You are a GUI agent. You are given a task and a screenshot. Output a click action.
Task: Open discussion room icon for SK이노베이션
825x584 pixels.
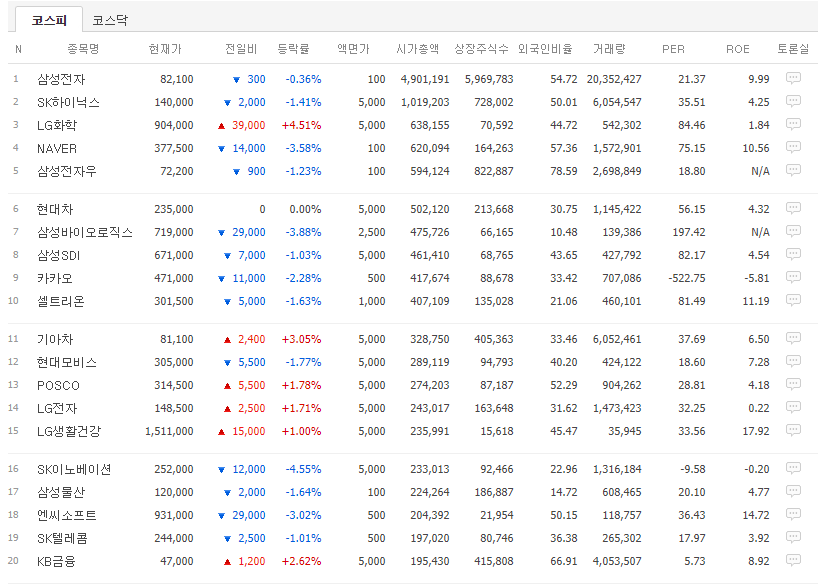click(793, 468)
